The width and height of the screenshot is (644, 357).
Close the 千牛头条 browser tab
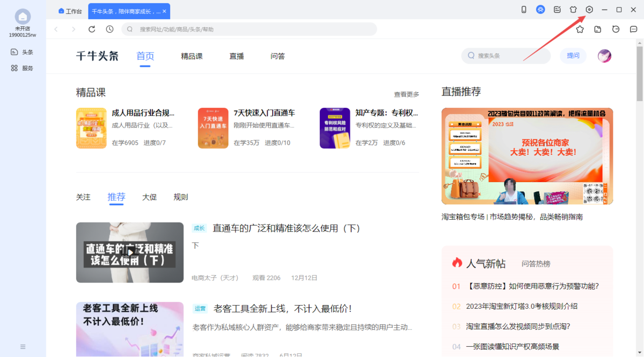click(165, 11)
